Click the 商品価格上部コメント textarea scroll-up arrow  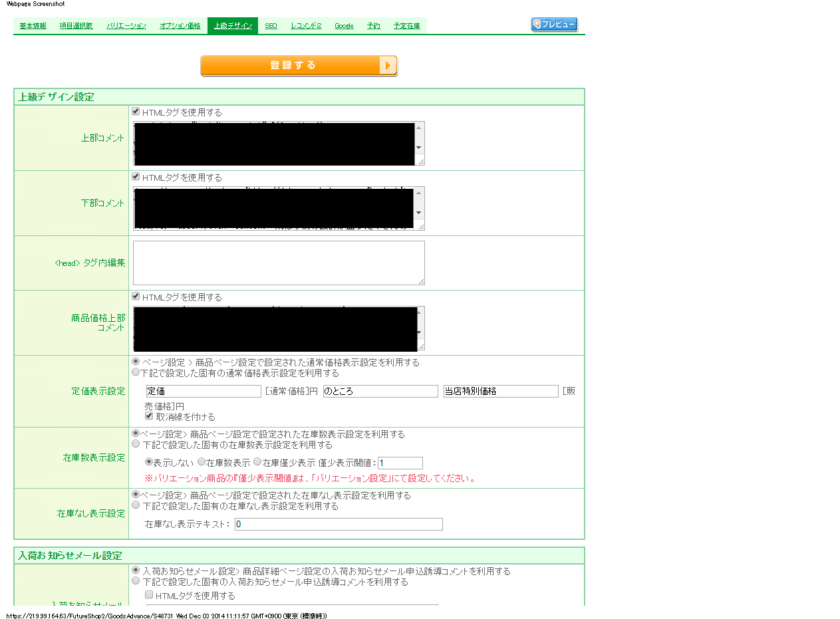418,312
